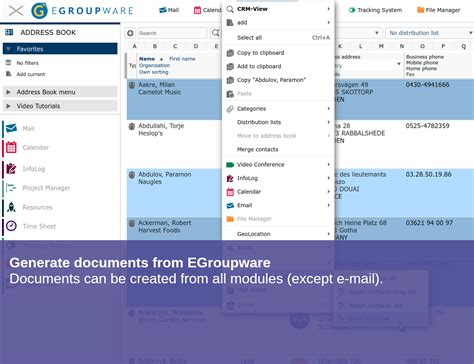Open the No distribution list dropdown
The height and width of the screenshot is (364, 474).
pos(430,33)
